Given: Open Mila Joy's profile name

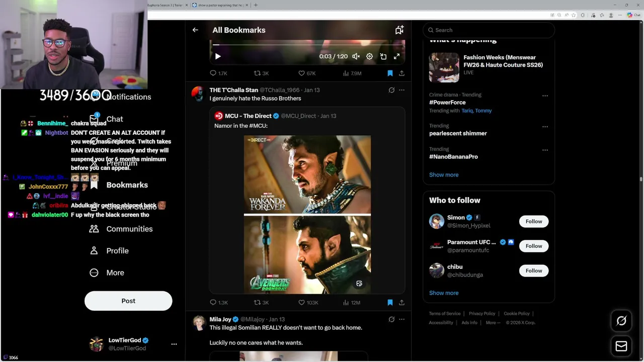Looking at the screenshot, I should [220, 319].
